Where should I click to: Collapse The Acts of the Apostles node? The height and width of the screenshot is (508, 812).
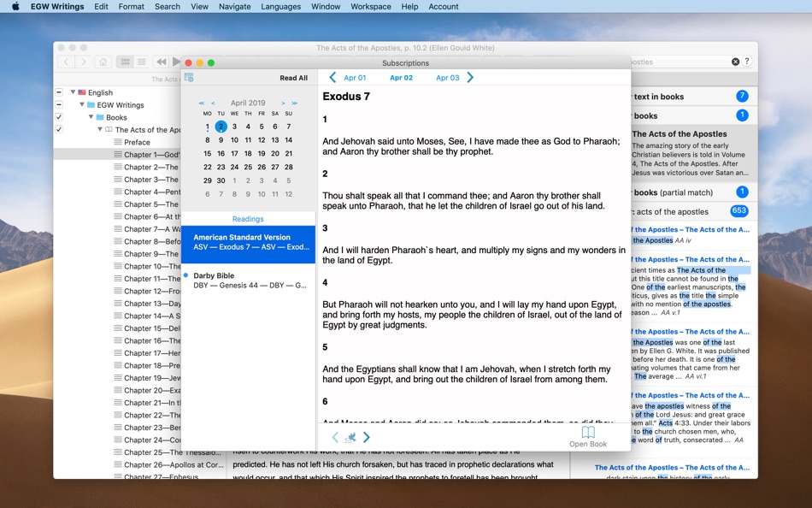[x=100, y=130]
